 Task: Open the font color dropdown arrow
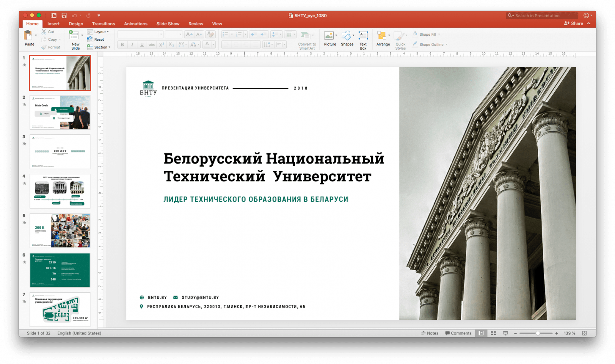pyautogui.click(x=213, y=45)
